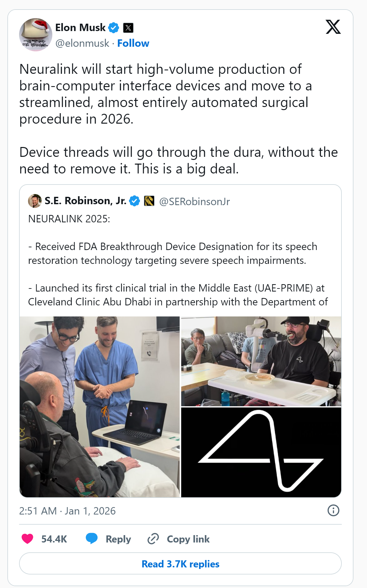Click the Copy link text

[188, 539]
